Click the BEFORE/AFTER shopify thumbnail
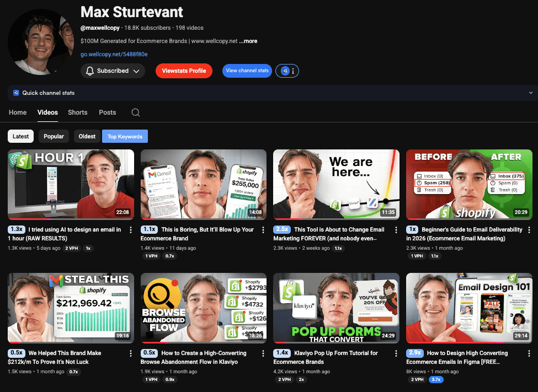 point(469,185)
